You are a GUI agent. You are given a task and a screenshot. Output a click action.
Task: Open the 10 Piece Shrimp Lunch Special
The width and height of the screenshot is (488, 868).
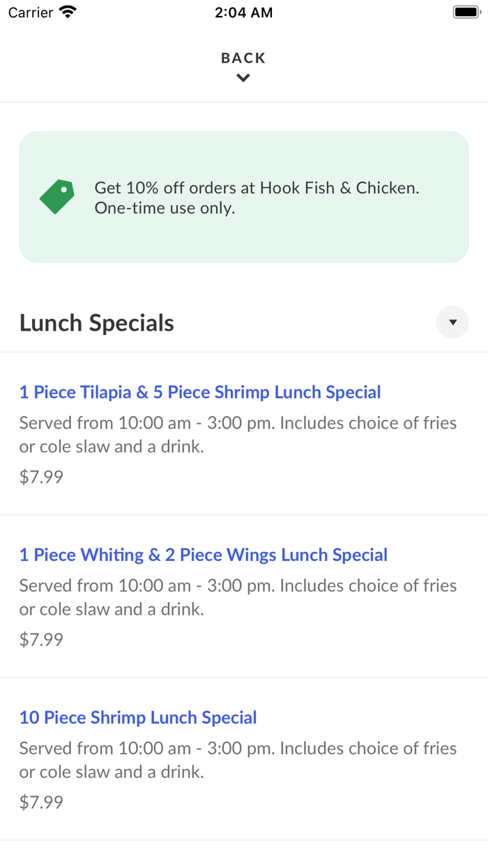point(137,717)
